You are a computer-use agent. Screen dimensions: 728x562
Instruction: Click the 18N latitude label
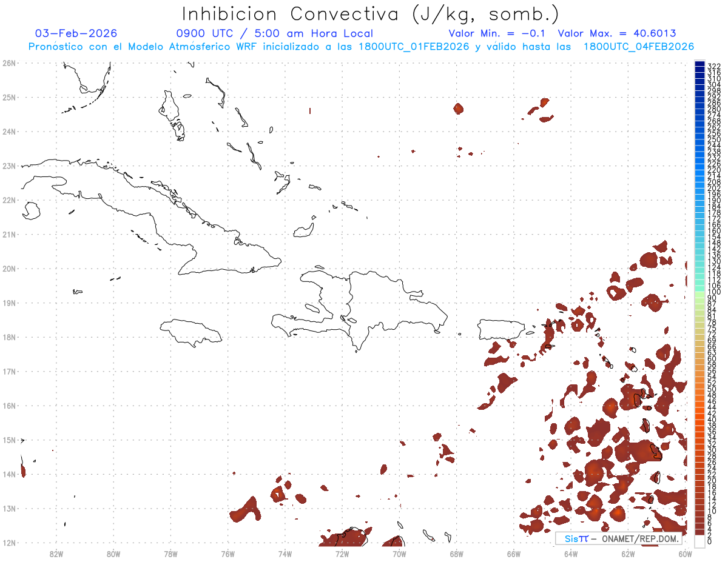[x=9, y=337]
